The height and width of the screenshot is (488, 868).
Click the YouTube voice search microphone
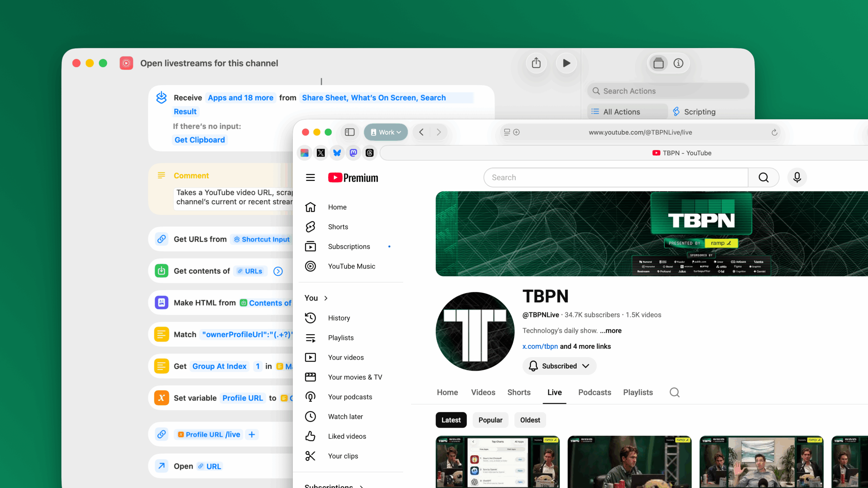click(797, 177)
